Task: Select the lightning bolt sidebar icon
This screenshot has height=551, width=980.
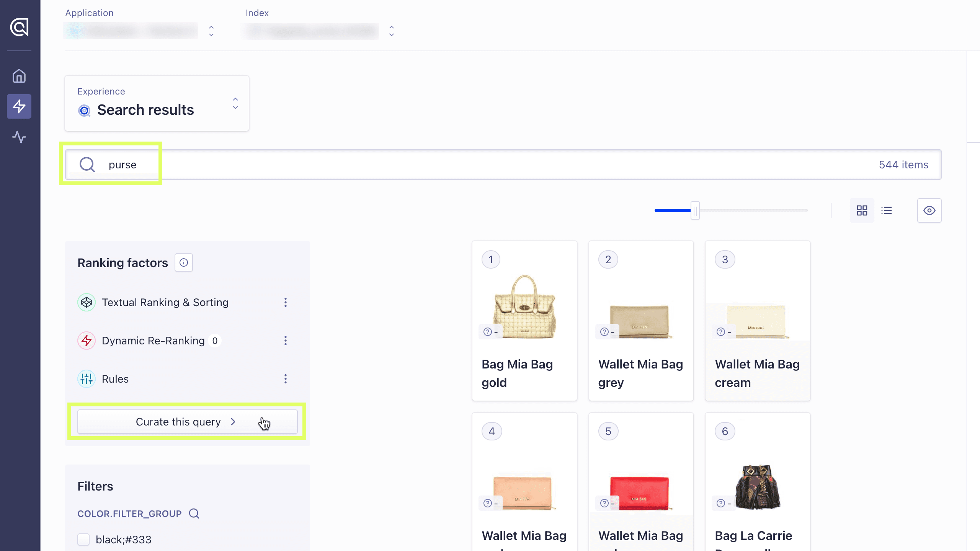Action: (x=19, y=106)
